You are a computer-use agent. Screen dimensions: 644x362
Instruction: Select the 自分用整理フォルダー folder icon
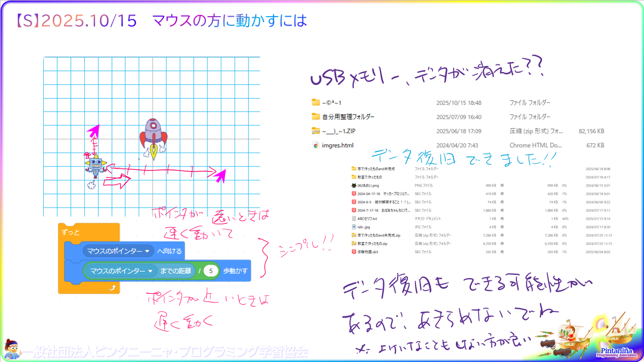click(316, 117)
